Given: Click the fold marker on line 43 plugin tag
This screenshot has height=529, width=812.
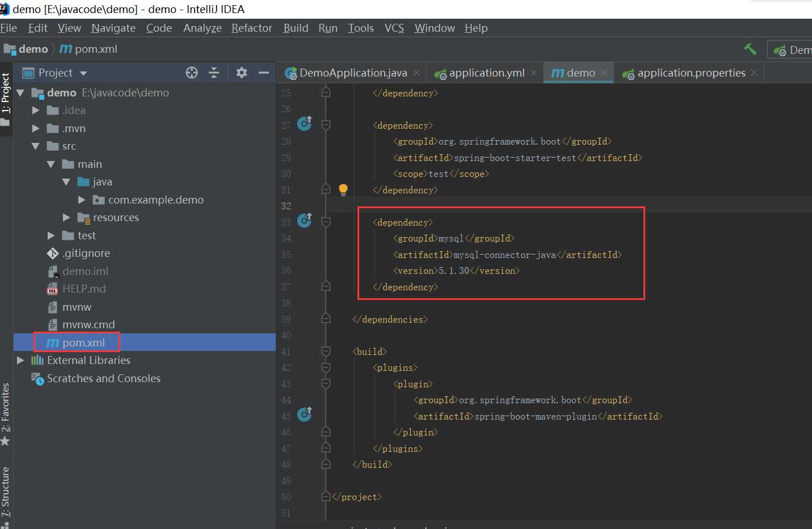Looking at the screenshot, I should (x=326, y=384).
